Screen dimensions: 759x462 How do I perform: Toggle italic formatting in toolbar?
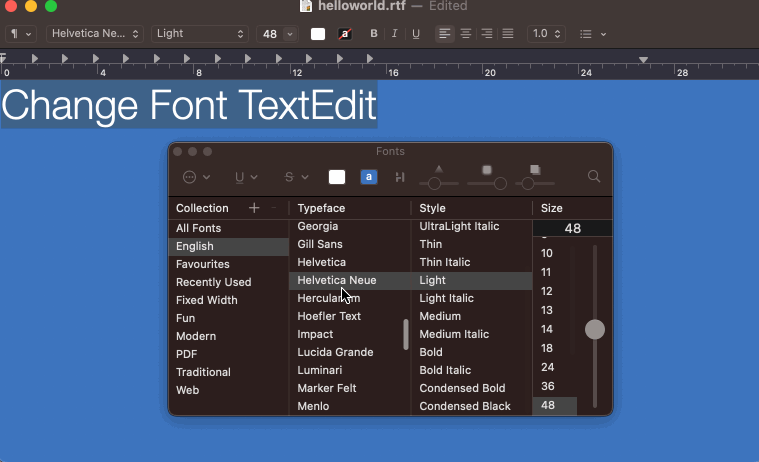[x=395, y=34]
